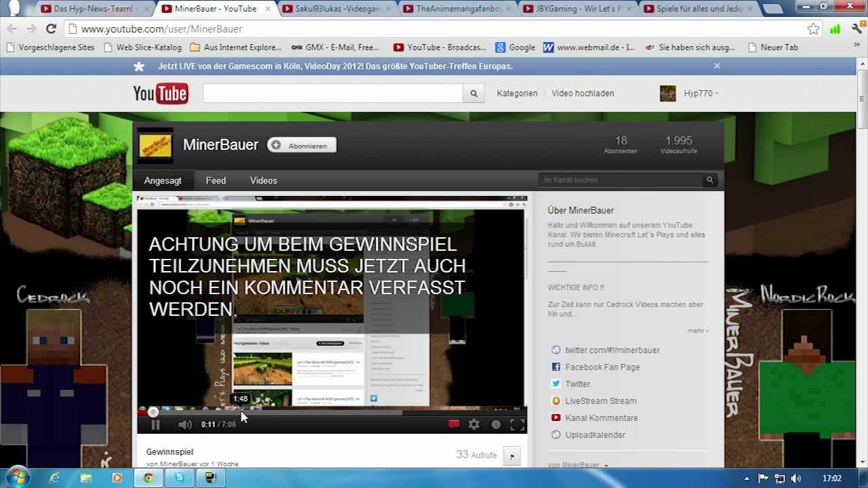
Task: Open Video hochladen link
Action: tap(583, 94)
